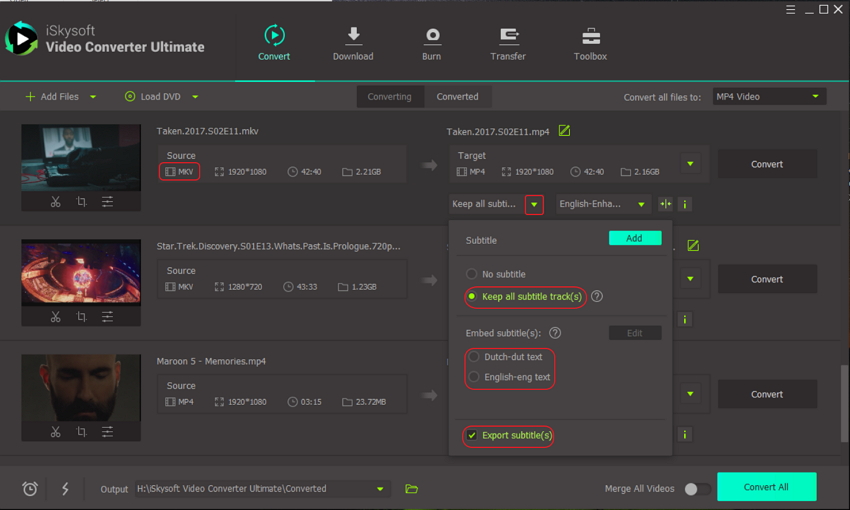Uncheck the Export subtitle(s) checkbox
The image size is (850, 510).
[472, 436]
